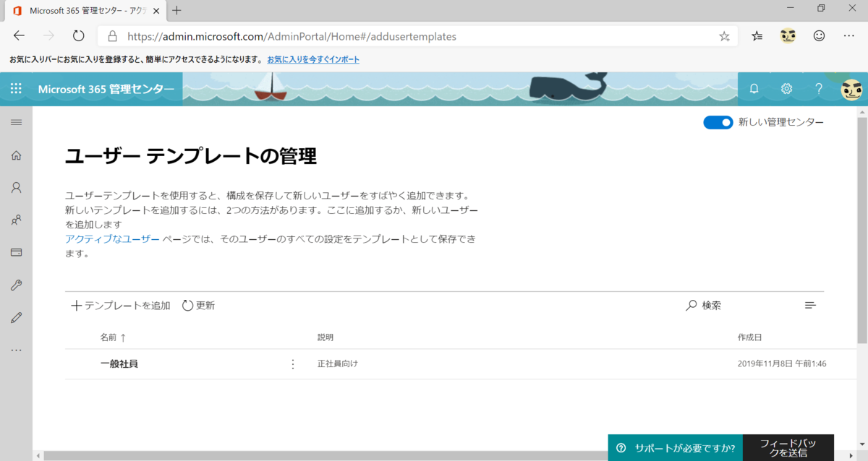The image size is (868, 461).
Task: Toggle 新しい管理センター switch off
Action: pyautogui.click(x=718, y=123)
